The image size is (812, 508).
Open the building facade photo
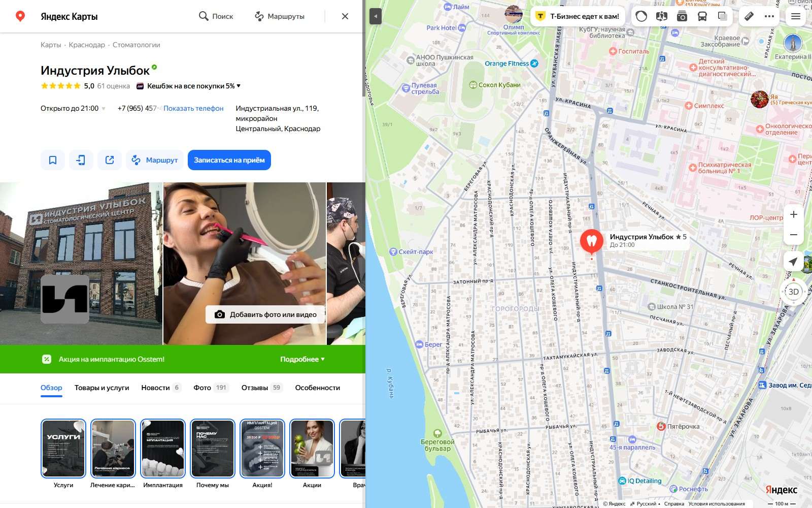click(81, 264)
